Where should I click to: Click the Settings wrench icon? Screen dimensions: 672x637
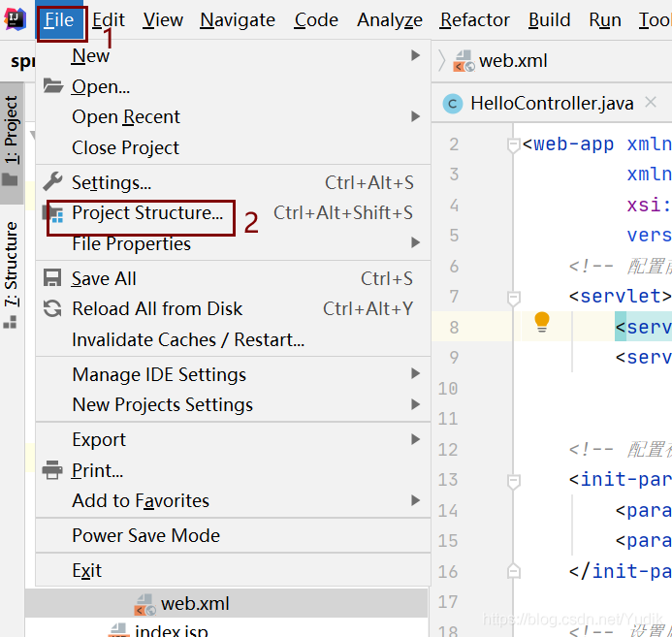(53, 181)
